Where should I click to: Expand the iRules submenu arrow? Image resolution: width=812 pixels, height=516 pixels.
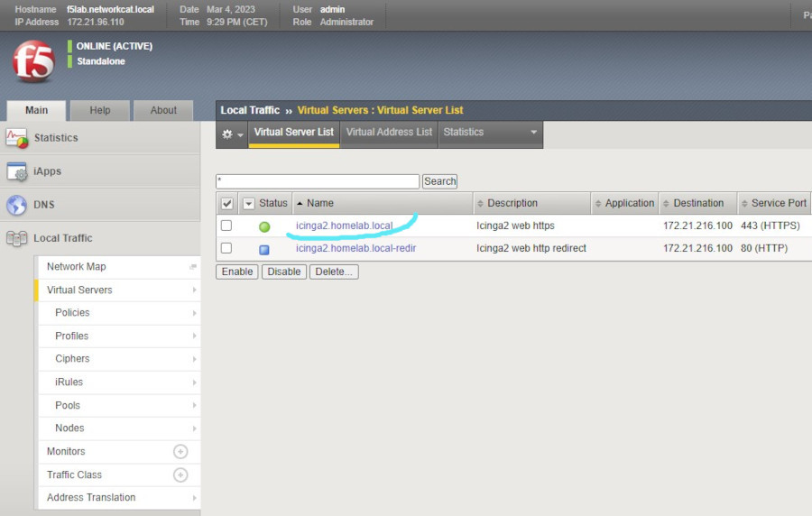pos(195,382)
